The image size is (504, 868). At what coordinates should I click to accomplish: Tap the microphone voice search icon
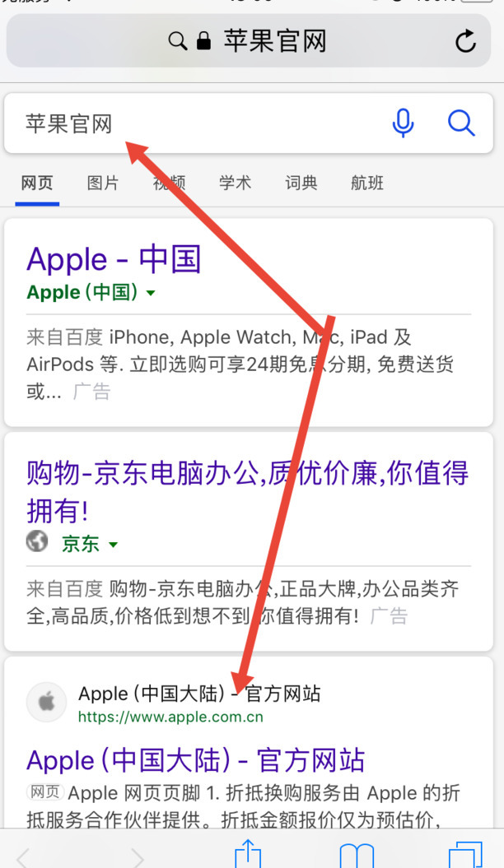(404, 123)
